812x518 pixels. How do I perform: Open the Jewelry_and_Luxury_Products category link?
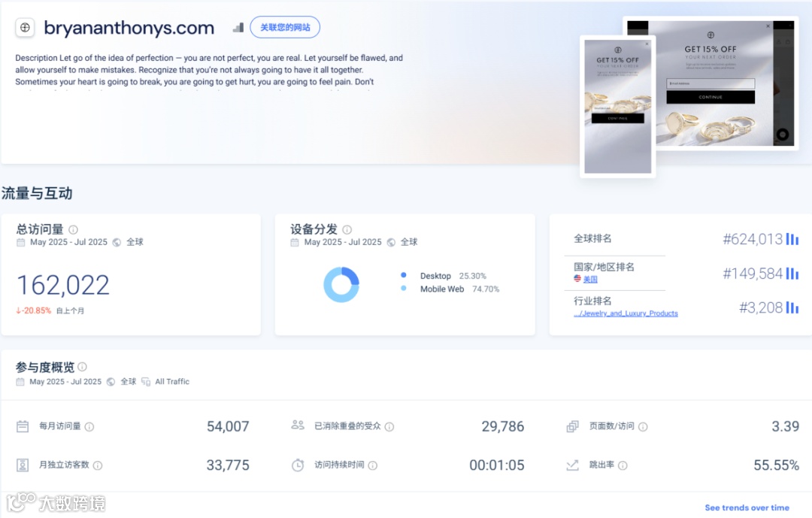click(x=626, y=314)
